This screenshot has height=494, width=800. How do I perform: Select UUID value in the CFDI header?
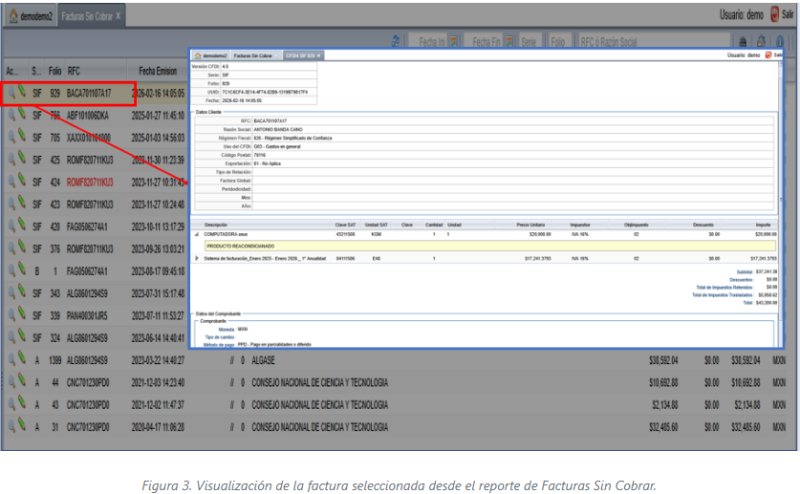[x=265, y=92]
